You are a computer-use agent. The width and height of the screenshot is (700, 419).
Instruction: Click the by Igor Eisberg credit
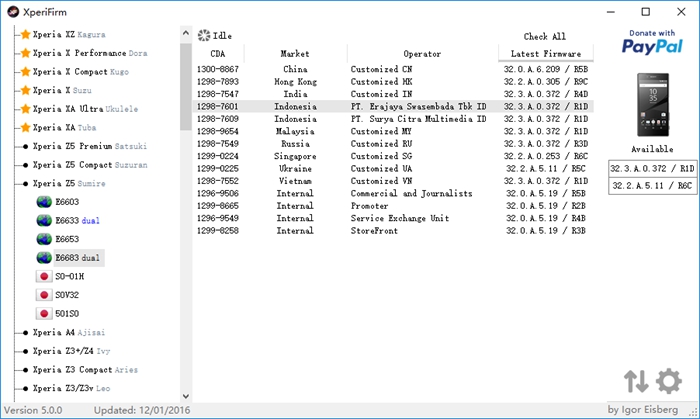[642, 410]
